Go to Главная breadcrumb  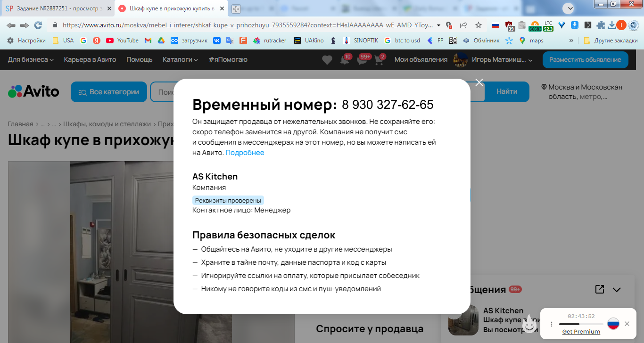21,124
